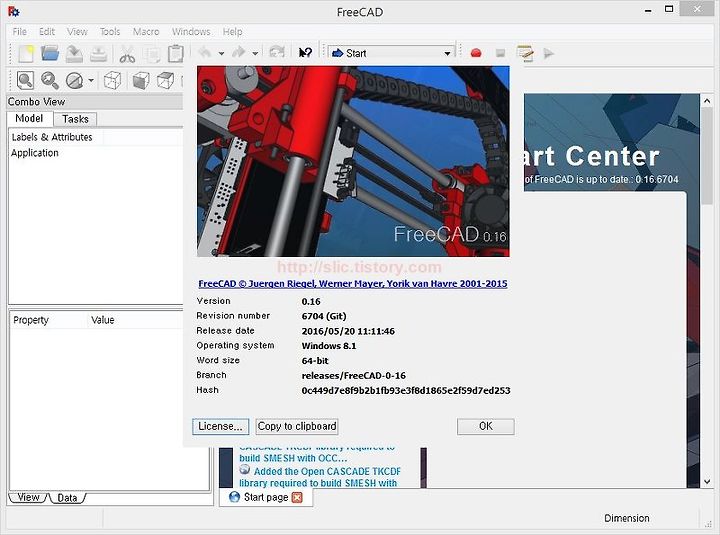Open 'build SMESH with OCC...' link

[293, 458]
